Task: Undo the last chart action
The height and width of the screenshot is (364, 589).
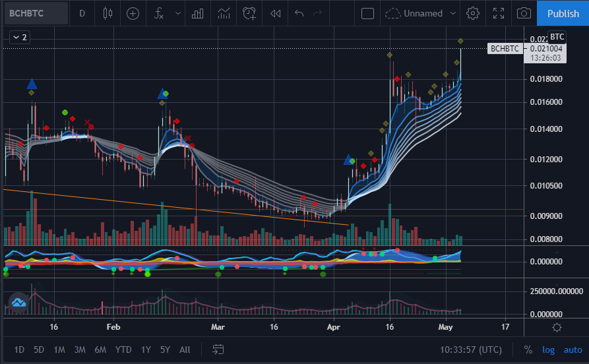Action: pos(299,14)
